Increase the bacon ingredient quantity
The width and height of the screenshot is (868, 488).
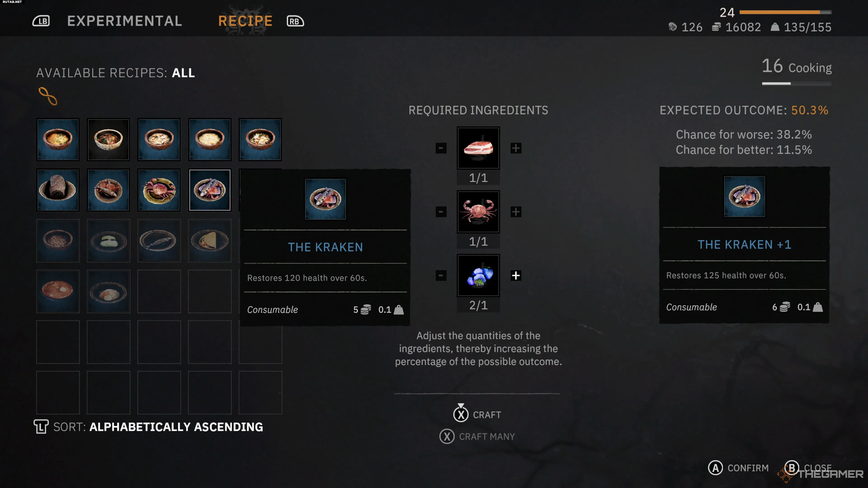coord(516,148)
